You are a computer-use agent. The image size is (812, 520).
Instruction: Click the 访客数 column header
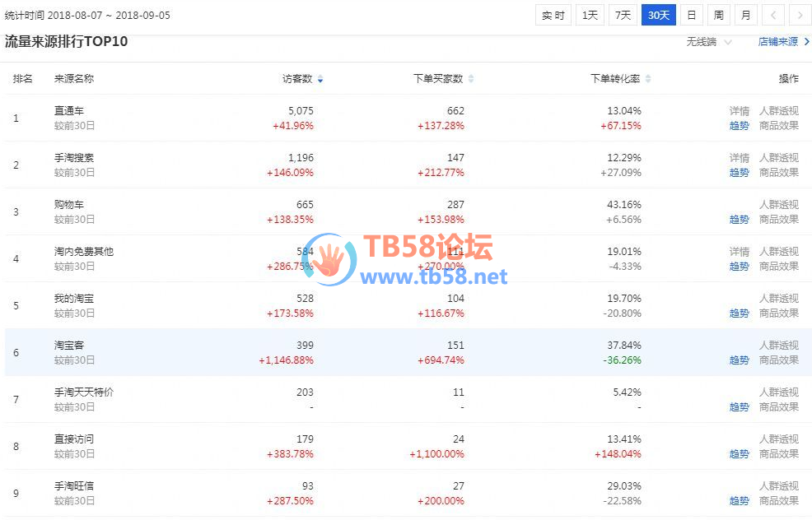pyautogui.click(x=297, y=79)
